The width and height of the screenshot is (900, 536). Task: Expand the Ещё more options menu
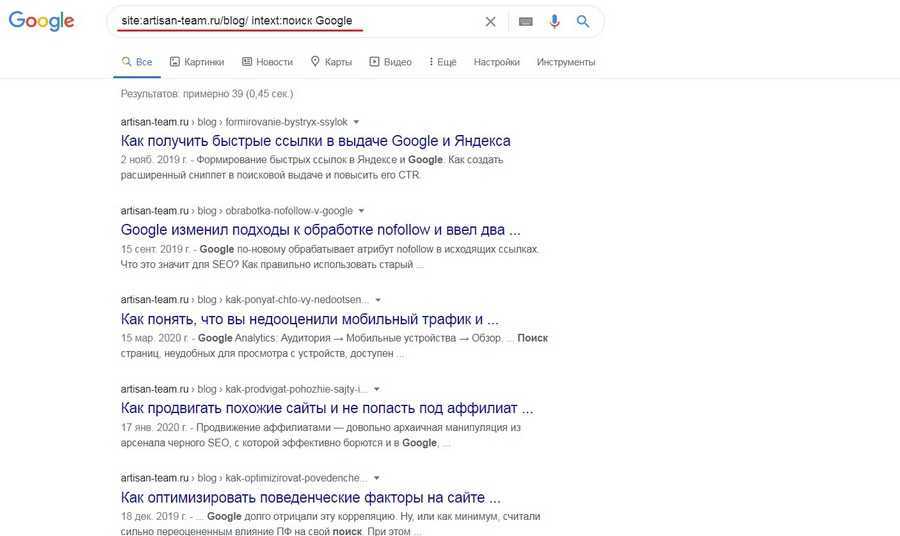442,62
